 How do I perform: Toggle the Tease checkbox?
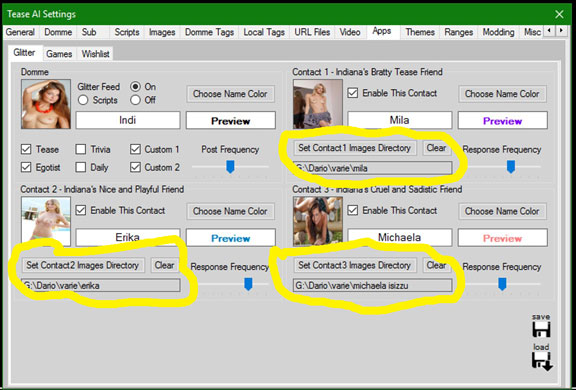click(x=26, y=149)
